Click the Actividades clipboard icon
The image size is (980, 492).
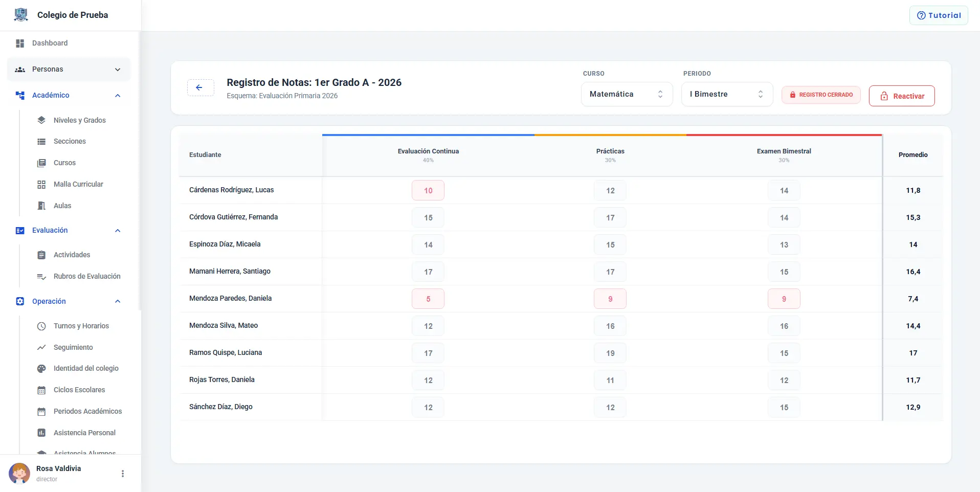(x=41, y=255)
